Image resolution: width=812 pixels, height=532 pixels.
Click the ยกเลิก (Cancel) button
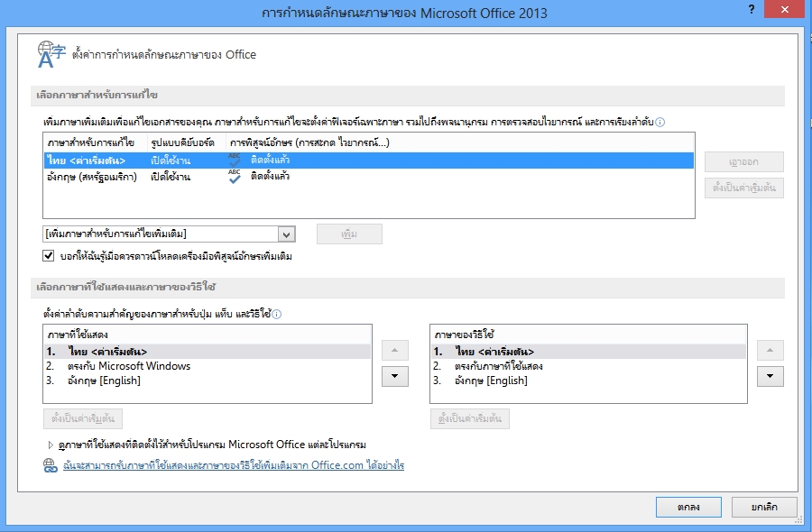click(x=764, y=507)
